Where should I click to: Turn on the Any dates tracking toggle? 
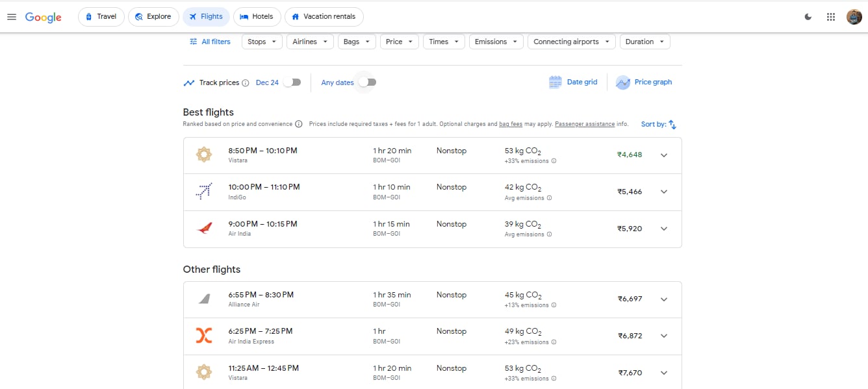pyautogui.click(x=368, y=82)
